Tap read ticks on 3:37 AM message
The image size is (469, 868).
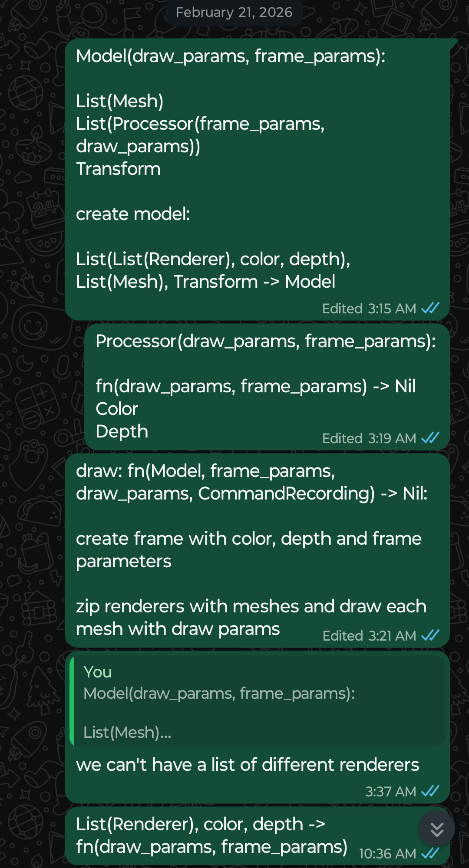[430, 791]
